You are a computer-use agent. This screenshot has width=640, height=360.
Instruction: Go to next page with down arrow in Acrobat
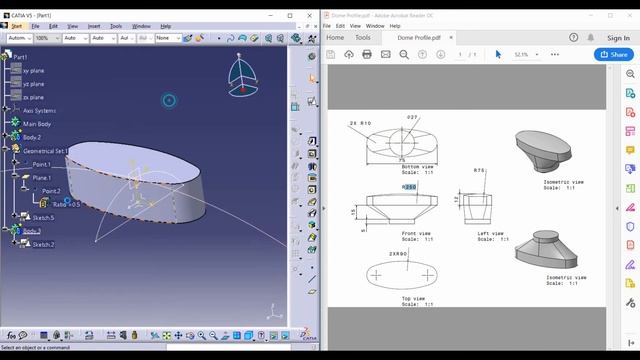click(440, 54)
